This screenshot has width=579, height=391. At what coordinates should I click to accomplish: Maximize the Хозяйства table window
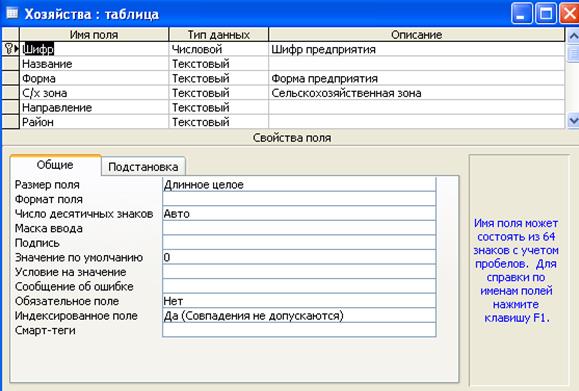coord(546,14)
